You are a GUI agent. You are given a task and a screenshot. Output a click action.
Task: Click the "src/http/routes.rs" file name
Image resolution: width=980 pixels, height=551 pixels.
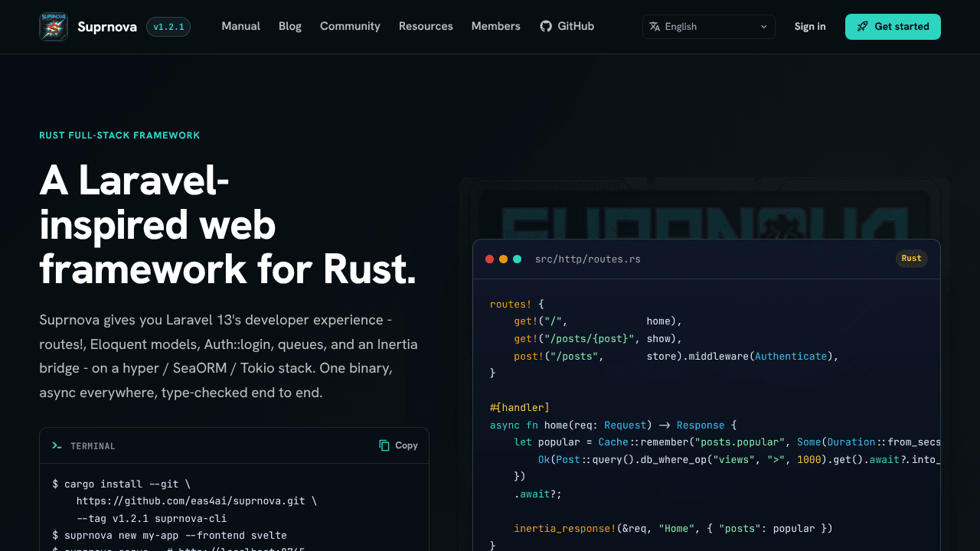[x=588, y=259]
